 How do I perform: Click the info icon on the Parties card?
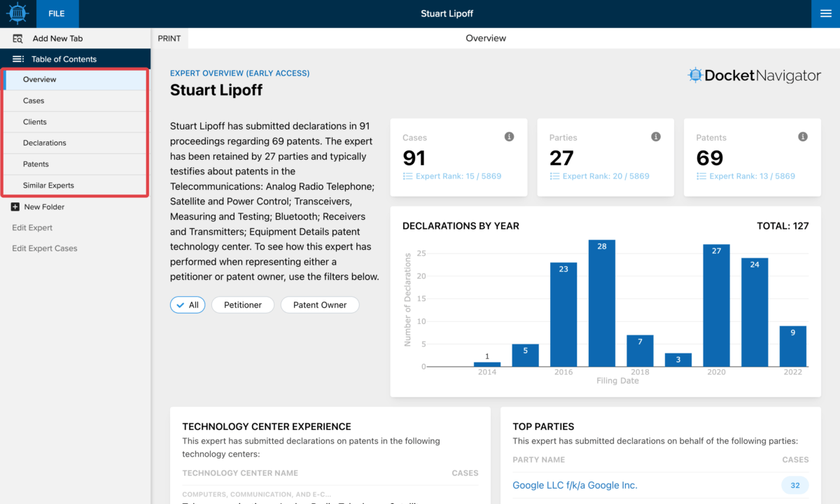pyautogui.click(x=656, y=136)
